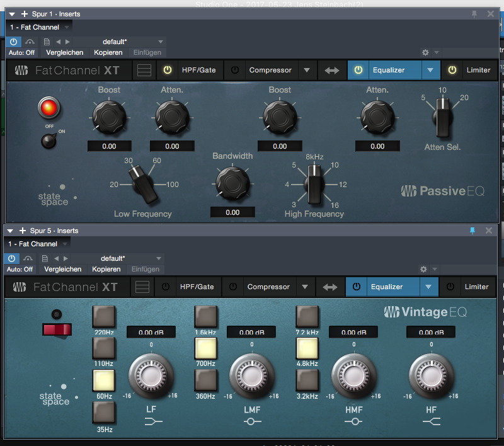Swap compressor/EQ order in Spur 1
Viewport: 504px width, 446px height.
pos(332,70)
